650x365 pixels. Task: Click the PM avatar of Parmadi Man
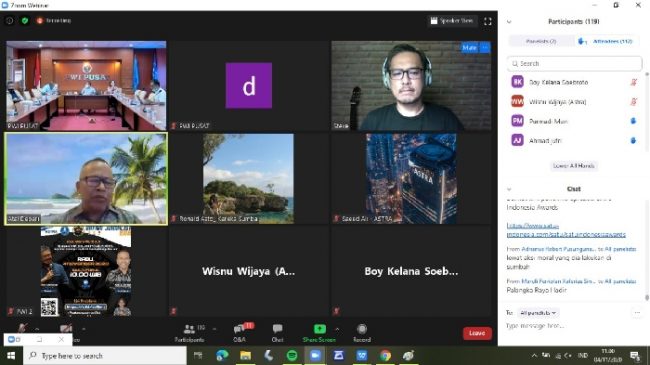[517, 121]
